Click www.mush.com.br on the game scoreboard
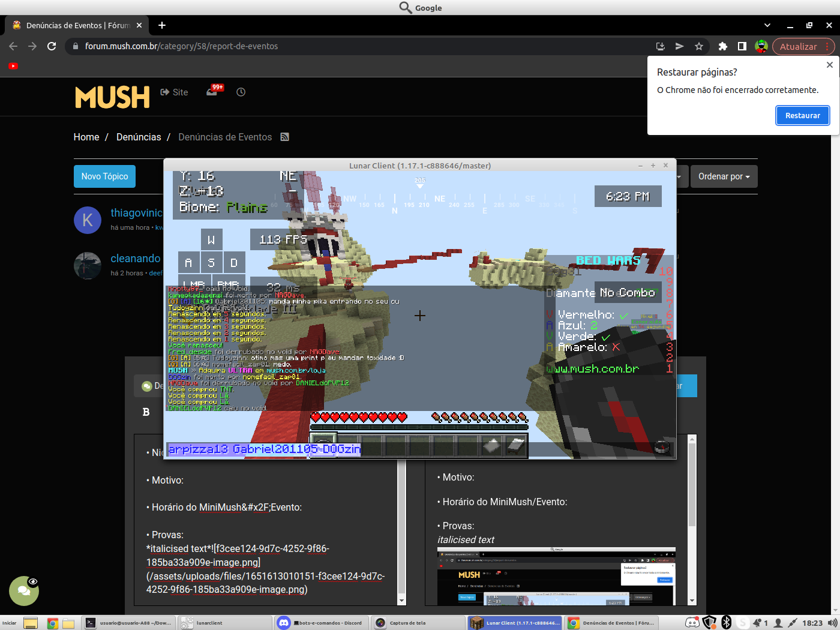 click(593, 369)
